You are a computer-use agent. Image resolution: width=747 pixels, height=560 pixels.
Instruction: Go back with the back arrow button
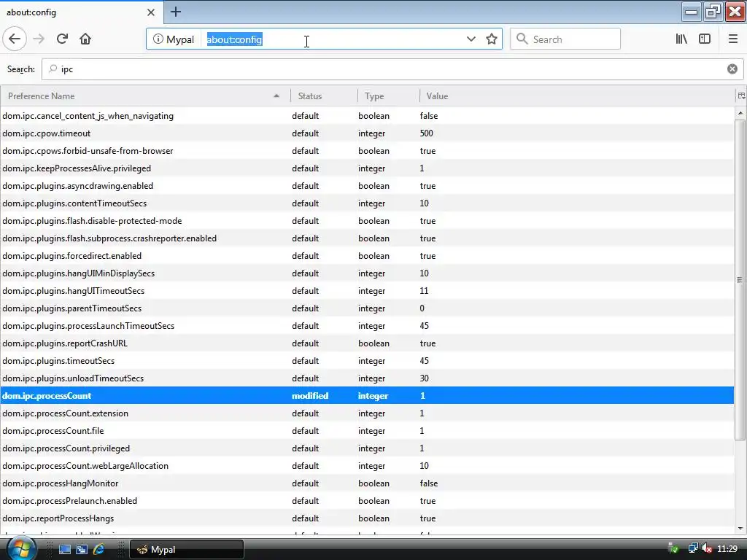tap(15, 39)
